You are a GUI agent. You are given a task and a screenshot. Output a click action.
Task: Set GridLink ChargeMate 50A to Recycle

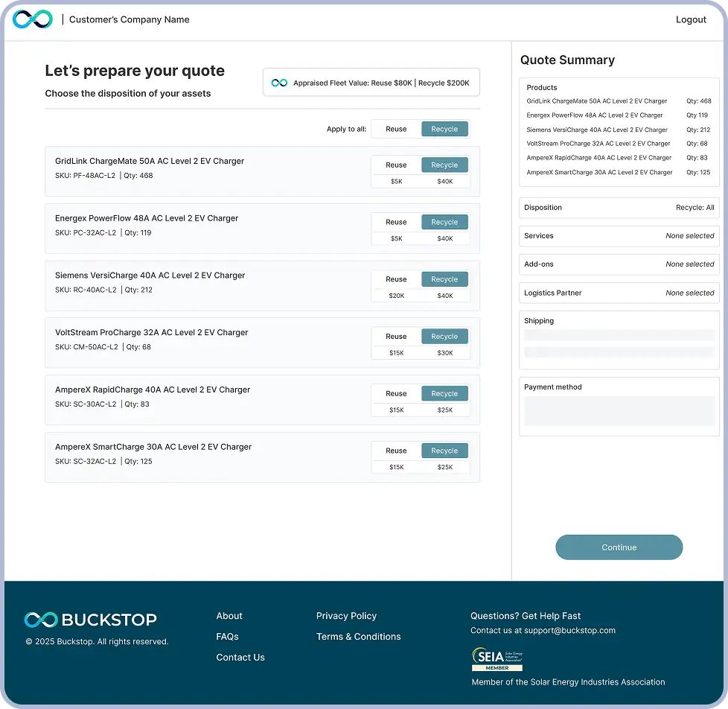pos(444,165)
